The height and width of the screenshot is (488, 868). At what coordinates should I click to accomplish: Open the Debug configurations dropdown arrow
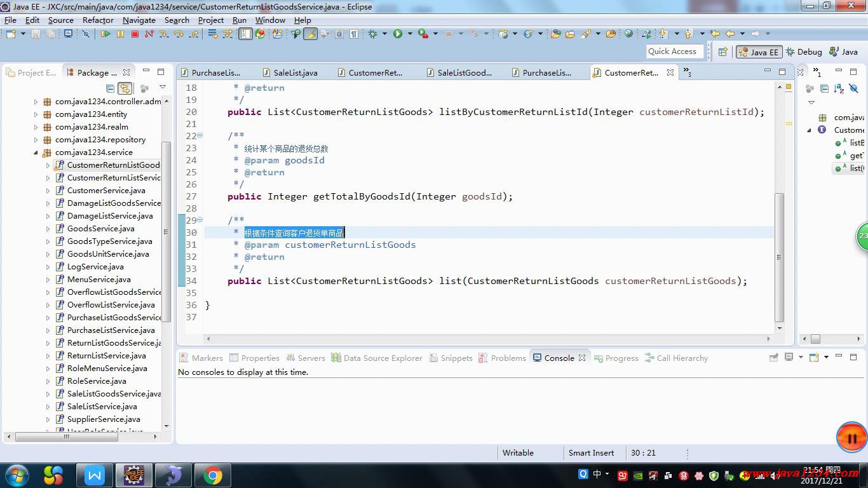[384, 34]
